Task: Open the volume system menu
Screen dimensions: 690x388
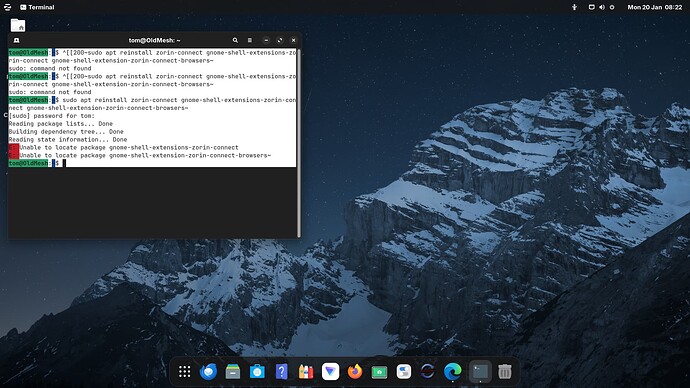Action: pos(602,7)
